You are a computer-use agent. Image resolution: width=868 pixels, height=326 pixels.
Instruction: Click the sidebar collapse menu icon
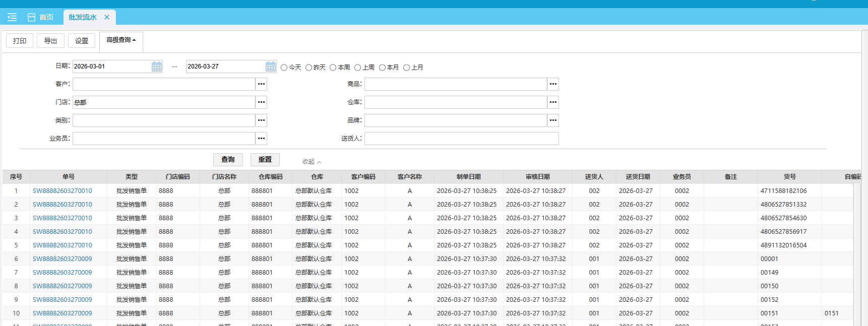click(x=12, y=17)
